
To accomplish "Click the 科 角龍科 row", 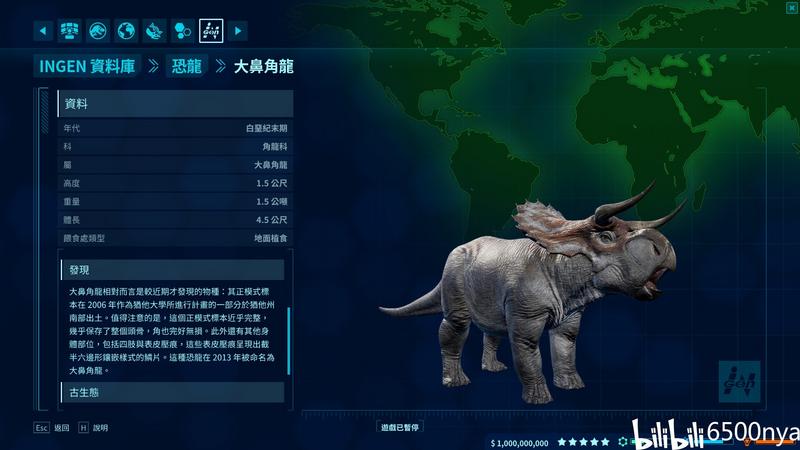I will tap(176, 146).
